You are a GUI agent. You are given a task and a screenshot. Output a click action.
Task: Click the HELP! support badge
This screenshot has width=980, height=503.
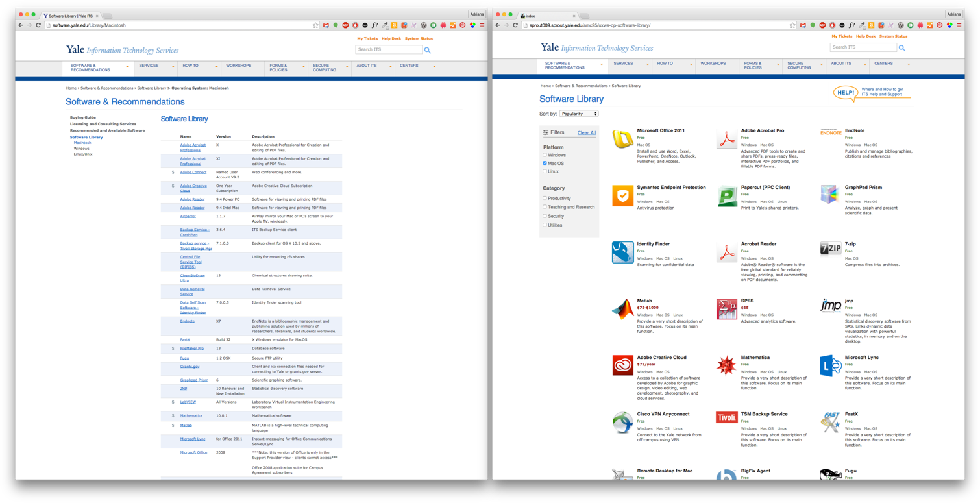[846, 93]
